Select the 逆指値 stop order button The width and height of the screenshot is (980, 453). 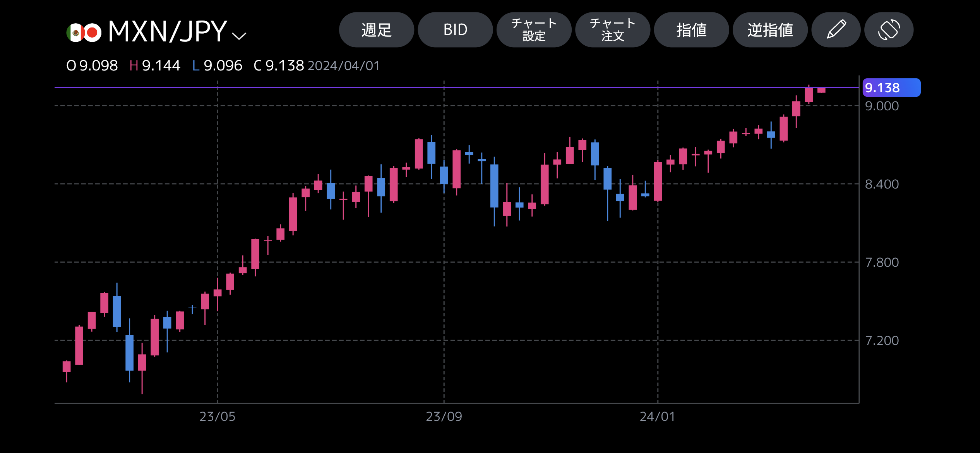click(x=770, y=30)
